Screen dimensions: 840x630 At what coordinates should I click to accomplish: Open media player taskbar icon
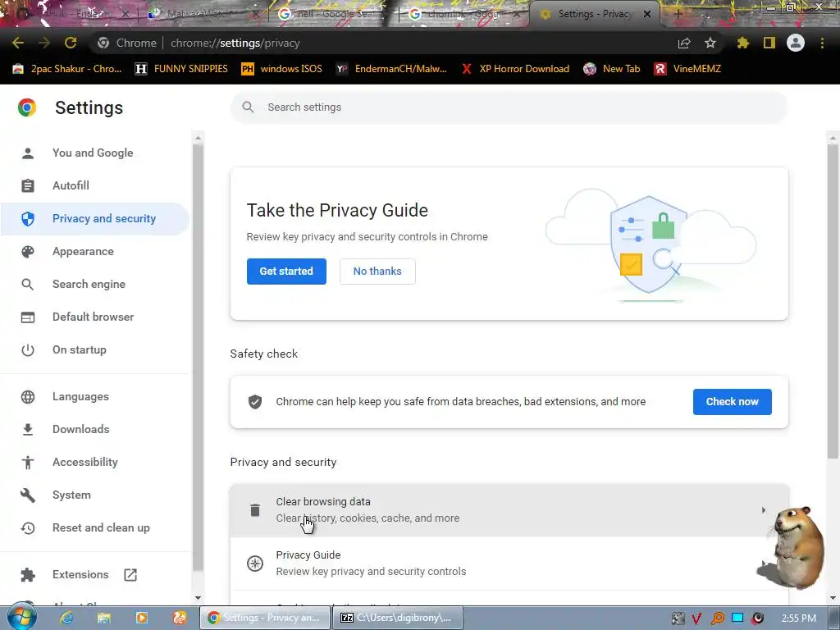point(141,618)
